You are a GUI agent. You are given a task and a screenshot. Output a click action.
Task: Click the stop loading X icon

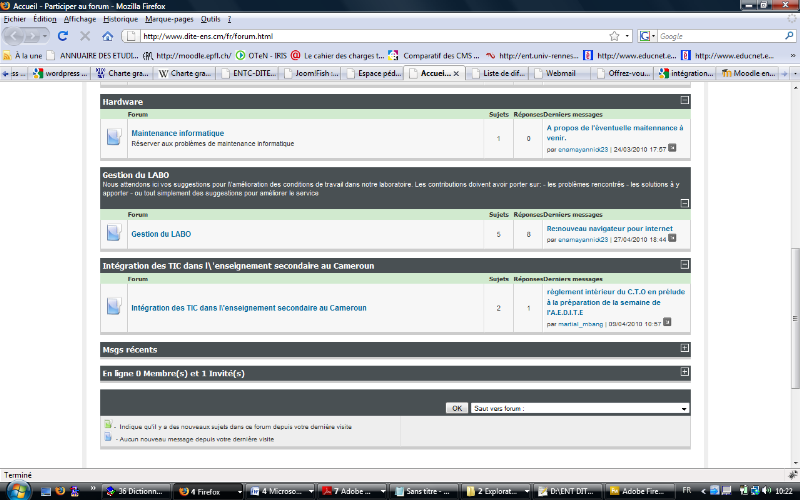85,36
